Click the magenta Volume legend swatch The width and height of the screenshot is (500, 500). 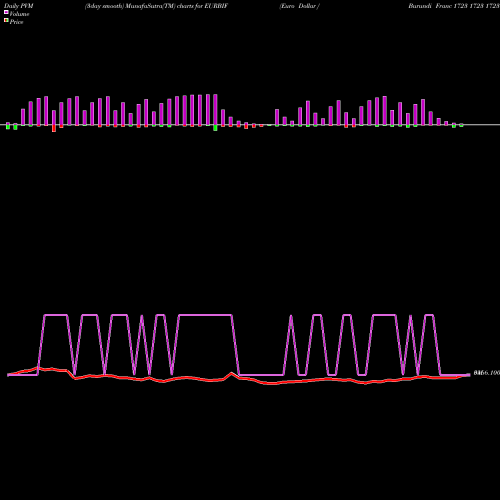(x=6, y=12)
